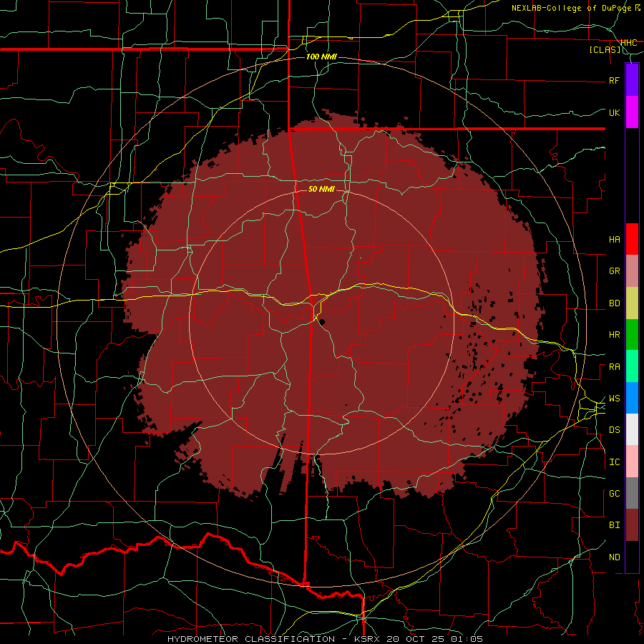Click the HHC product code label
644x644 pixels.
628,43
